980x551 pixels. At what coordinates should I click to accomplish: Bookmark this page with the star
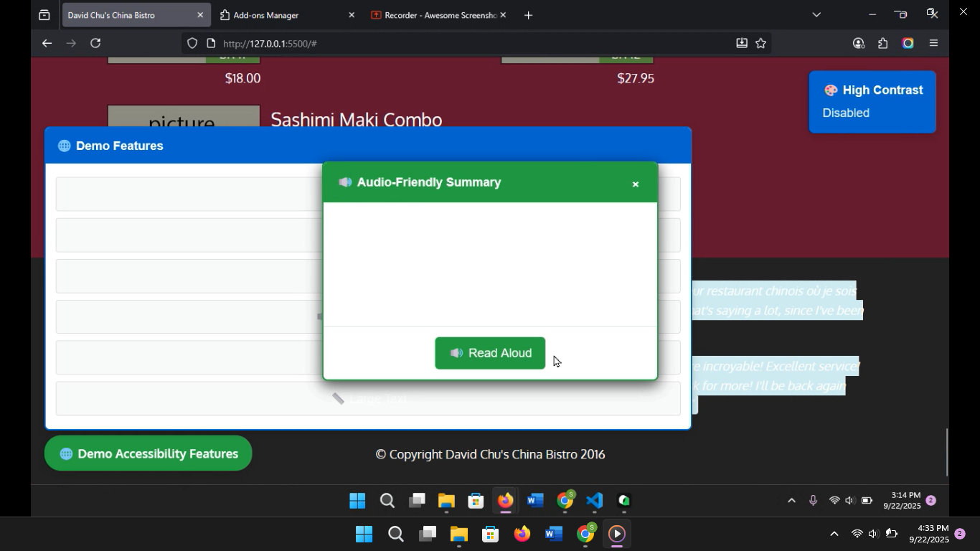tap(761, 44)
